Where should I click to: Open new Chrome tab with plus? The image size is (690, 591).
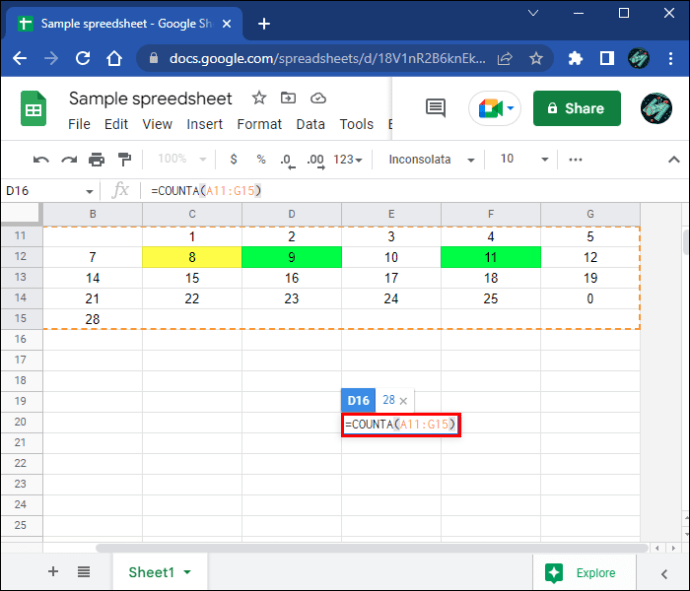click(264, 24)
